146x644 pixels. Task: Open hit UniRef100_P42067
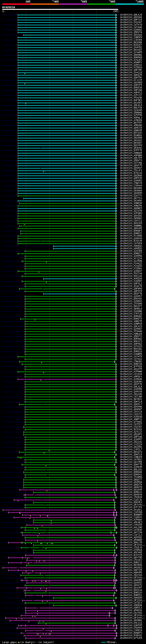click(x=131, y=22)
